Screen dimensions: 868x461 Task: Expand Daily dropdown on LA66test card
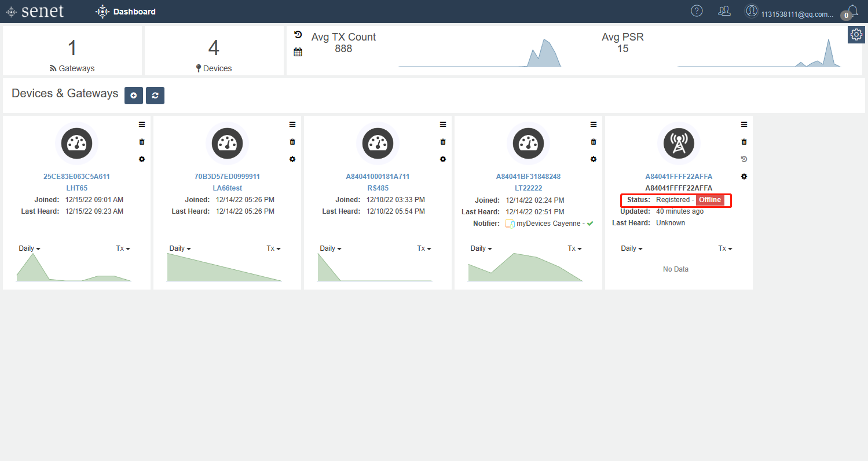tap(180, 248)
